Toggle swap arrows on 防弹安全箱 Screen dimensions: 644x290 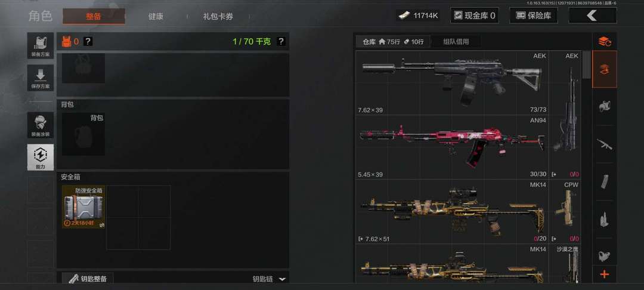tap(101, 225)
